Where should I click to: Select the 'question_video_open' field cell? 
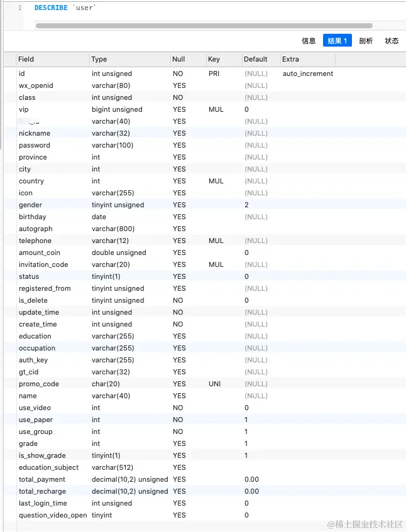click(x=53, y=515)
